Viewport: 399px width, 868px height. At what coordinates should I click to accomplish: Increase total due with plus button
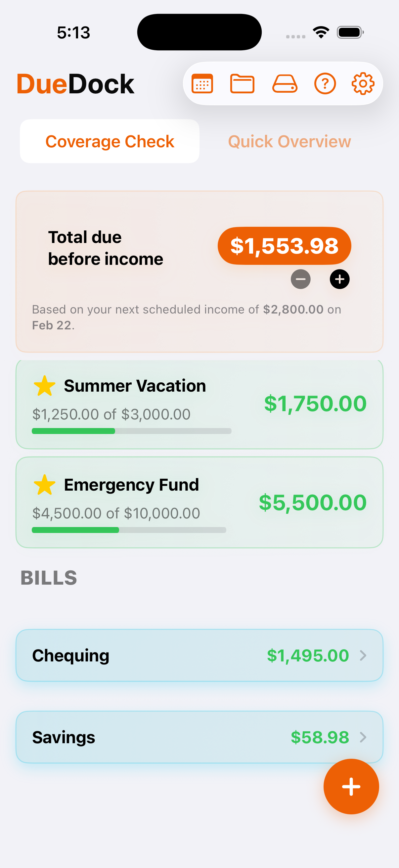pos(339,279)
